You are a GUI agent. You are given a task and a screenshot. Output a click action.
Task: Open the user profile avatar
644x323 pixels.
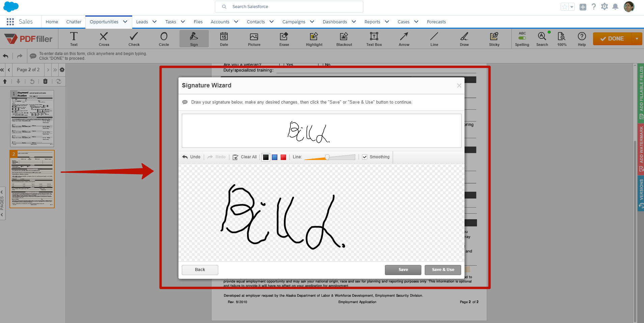629,6
